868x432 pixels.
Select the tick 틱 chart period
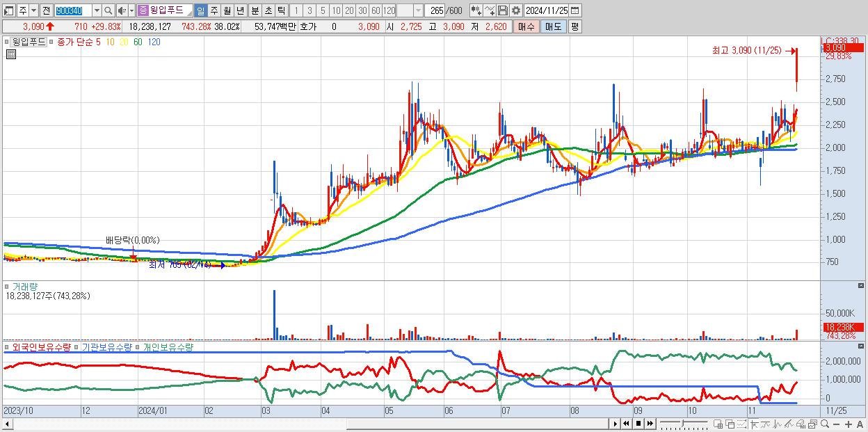coord(281,10)
